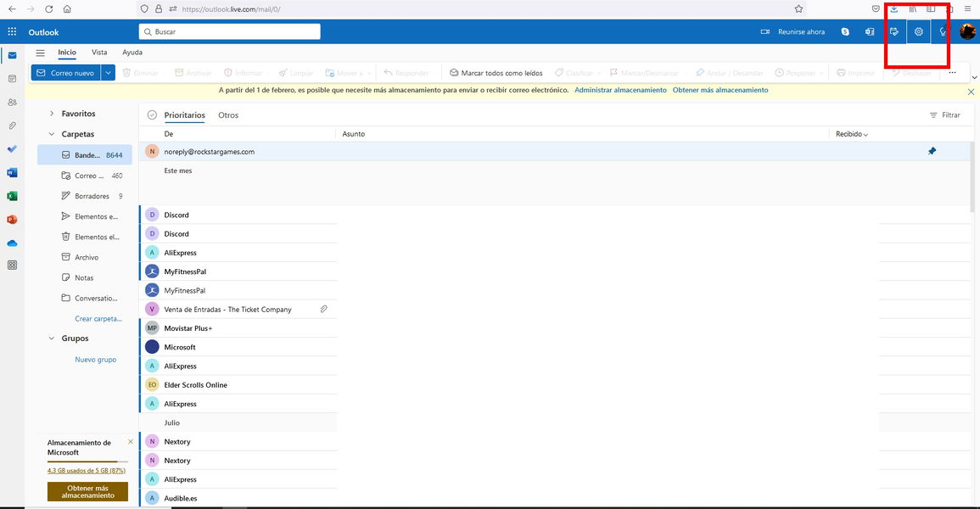Click the 4.3 GB usados storage link

point(87,470)
